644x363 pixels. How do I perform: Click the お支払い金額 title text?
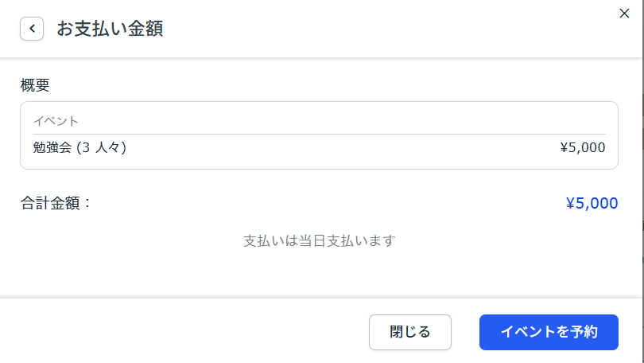click(x=110, y=29)
